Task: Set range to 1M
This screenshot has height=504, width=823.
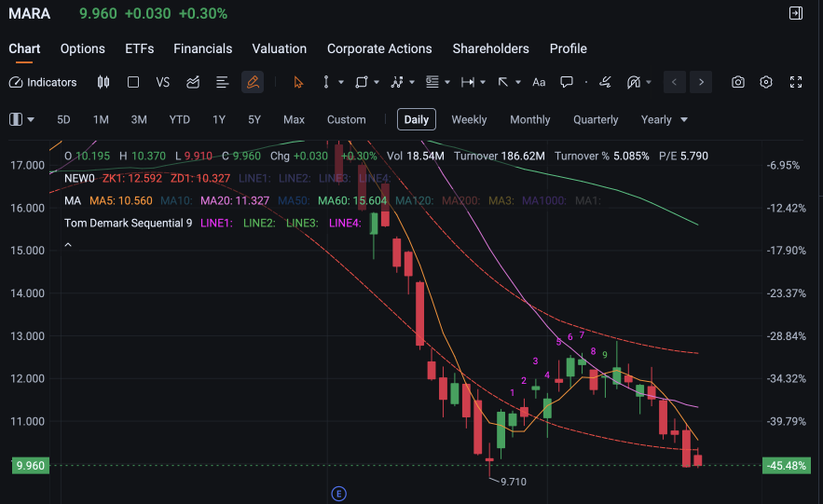Action: tap(101, 119)
